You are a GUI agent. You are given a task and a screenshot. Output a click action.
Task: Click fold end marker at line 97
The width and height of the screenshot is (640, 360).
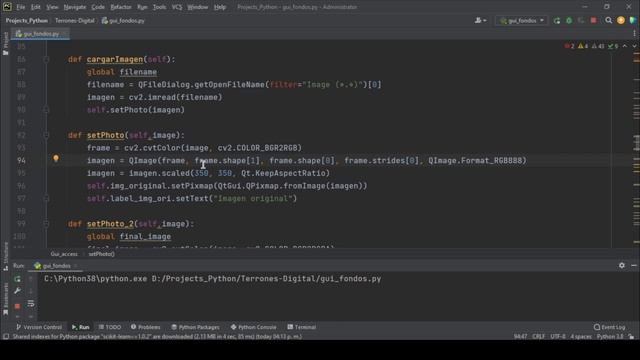[x=46, y=199]
